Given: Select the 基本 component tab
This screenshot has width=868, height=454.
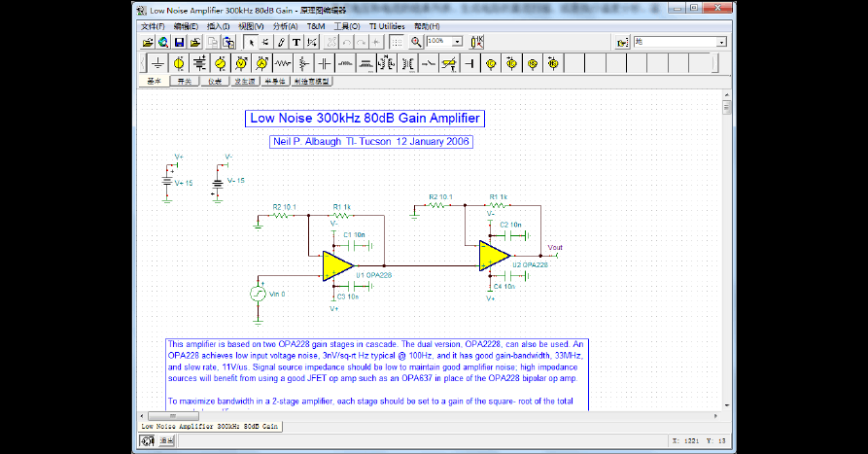Looking at the screenshot, I should click(x=154, y=82).
